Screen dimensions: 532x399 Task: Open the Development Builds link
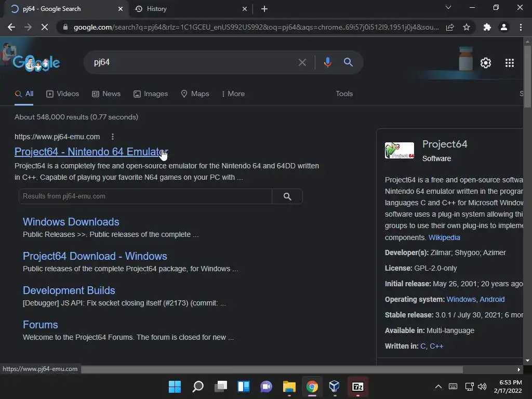click(69, 290)
